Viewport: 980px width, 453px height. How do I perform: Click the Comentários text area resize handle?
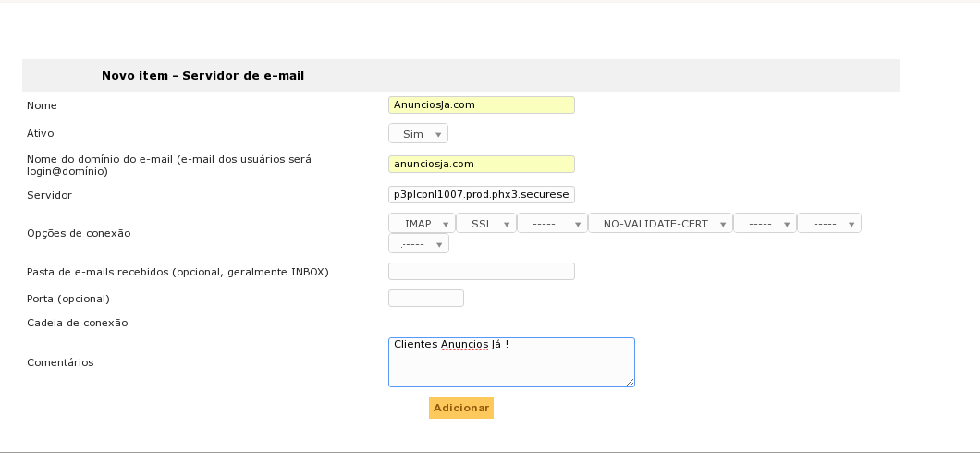pyautogui.click(x=631, y=382)
